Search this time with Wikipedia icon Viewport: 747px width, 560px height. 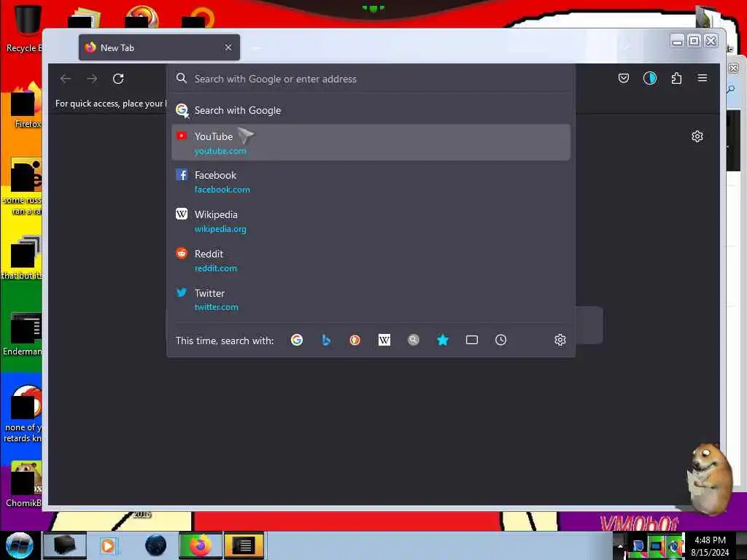pyautogui.click(x=384, y=340)
